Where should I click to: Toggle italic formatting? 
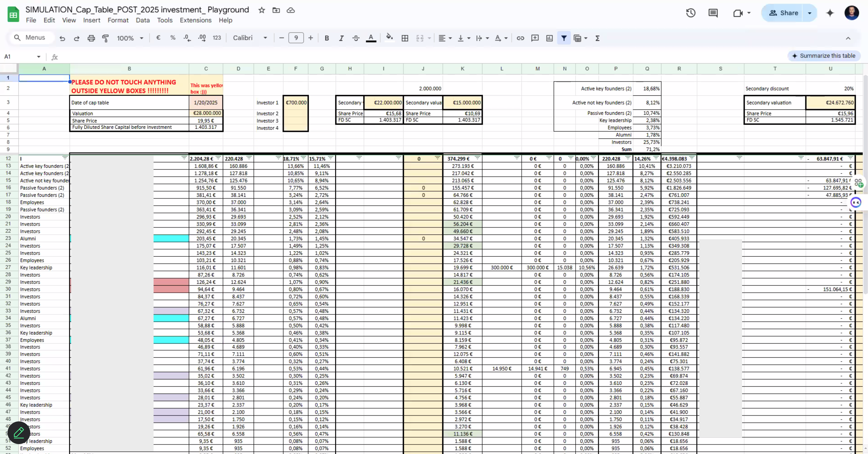coord(341,39)
